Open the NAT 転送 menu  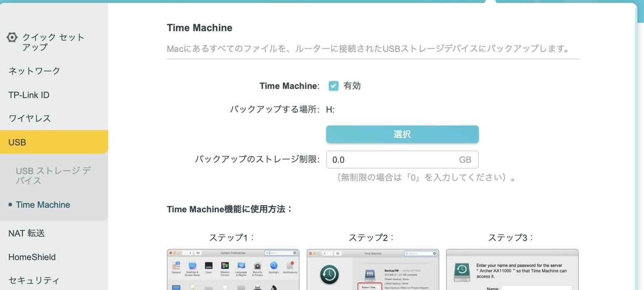point(27,233)
